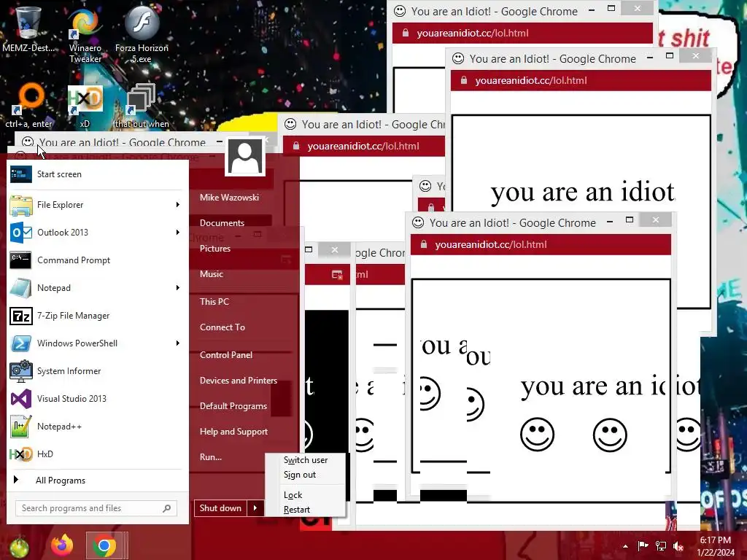
Task: Expand File Explorer jump list arrow
Action: click(178, 205)
